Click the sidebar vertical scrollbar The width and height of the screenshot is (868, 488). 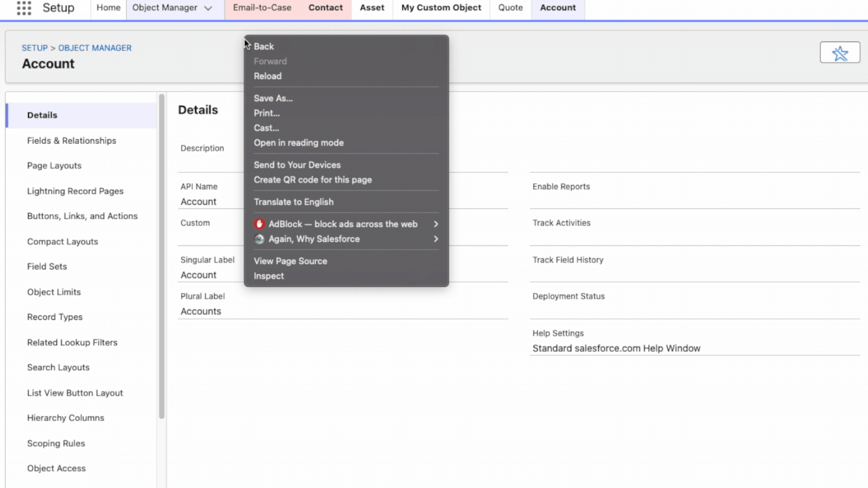161,256
